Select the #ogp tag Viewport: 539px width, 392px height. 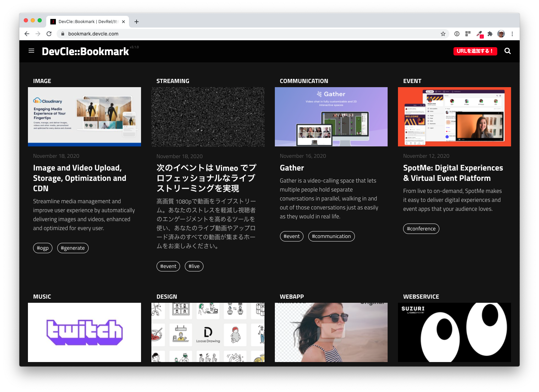click(43, 248)
